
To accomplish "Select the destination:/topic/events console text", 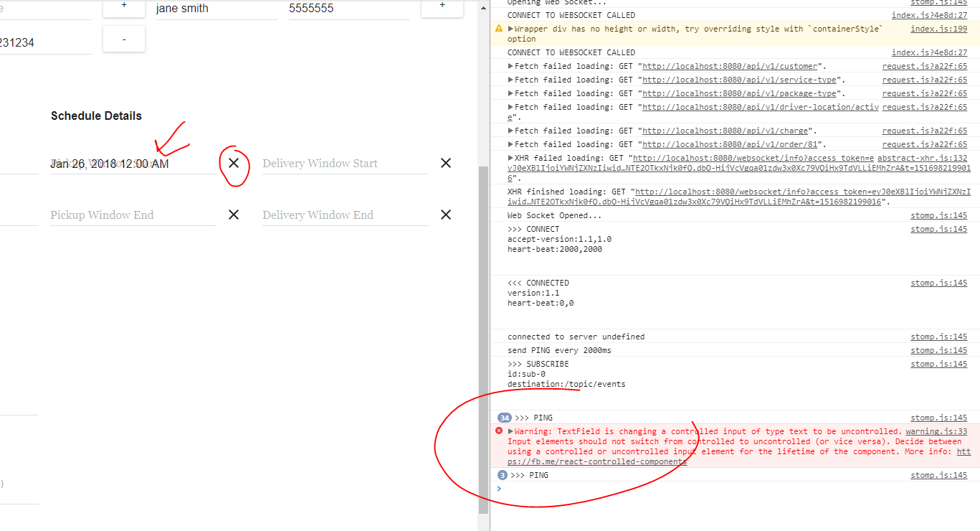I will click(x=566, y=384).
